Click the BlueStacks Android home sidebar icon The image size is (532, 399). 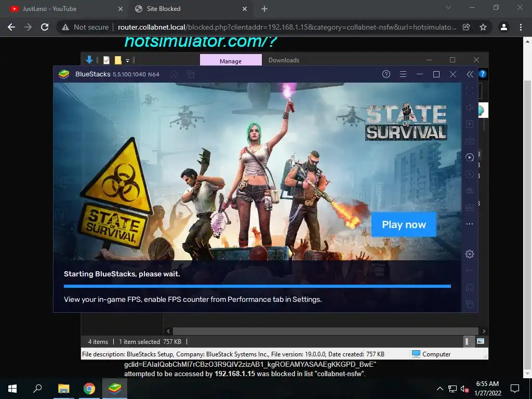pos(470,287)
